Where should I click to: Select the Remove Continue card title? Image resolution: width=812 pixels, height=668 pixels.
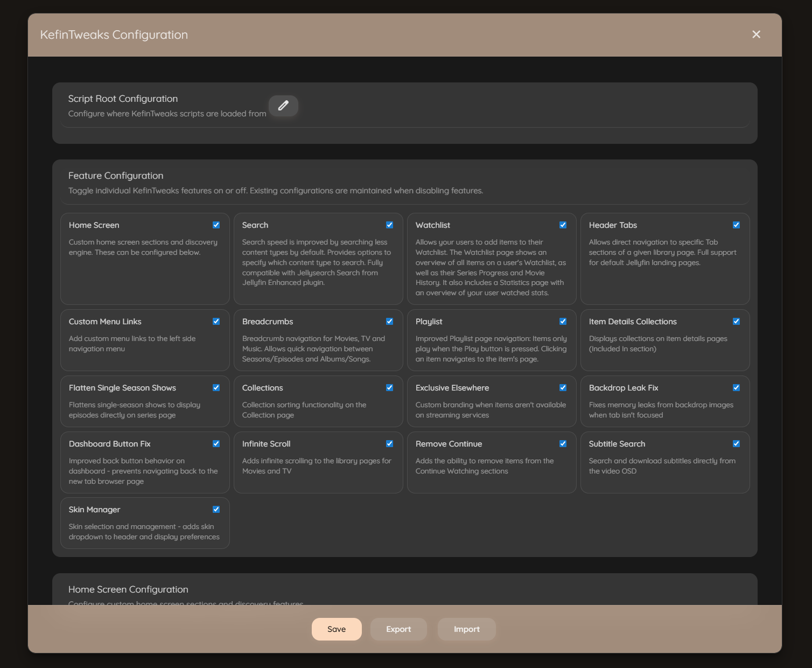pyautogui.click(x=449, y=444)
